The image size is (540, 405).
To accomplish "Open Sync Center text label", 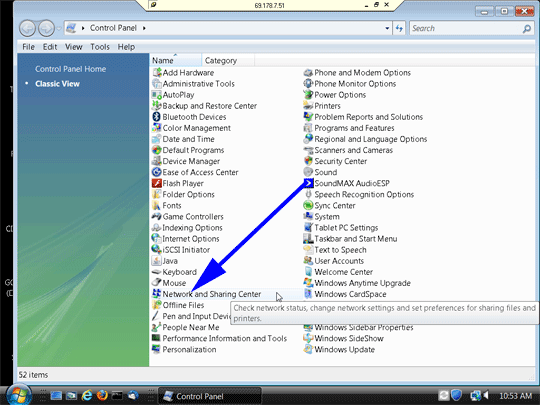I will (335, 206).
